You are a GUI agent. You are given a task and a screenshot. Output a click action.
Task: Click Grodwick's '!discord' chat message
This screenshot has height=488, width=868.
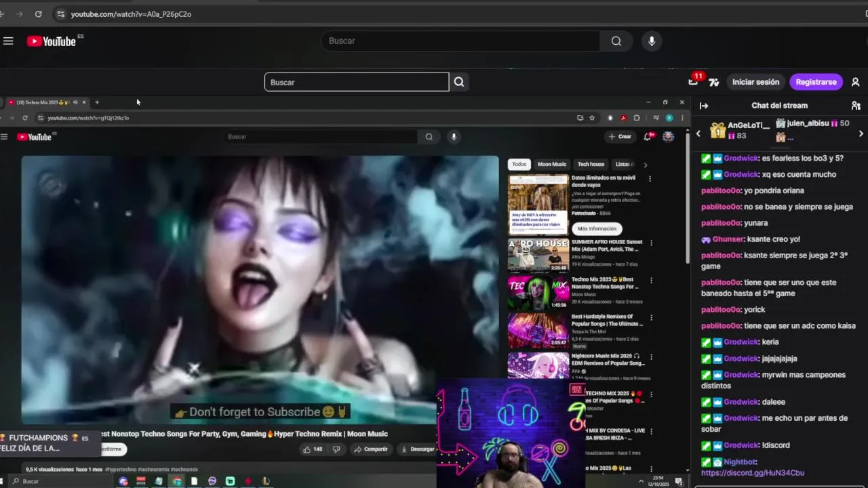[x=775, y=445]
